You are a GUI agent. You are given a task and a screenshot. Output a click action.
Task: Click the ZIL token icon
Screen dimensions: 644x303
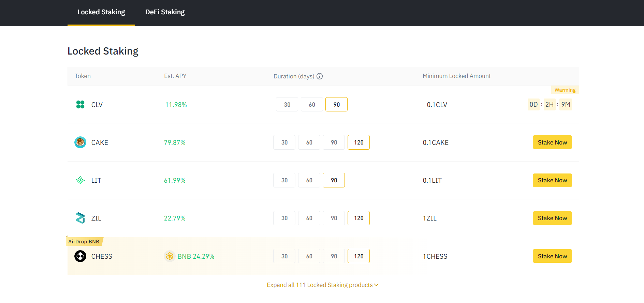(x=80, y=218)
